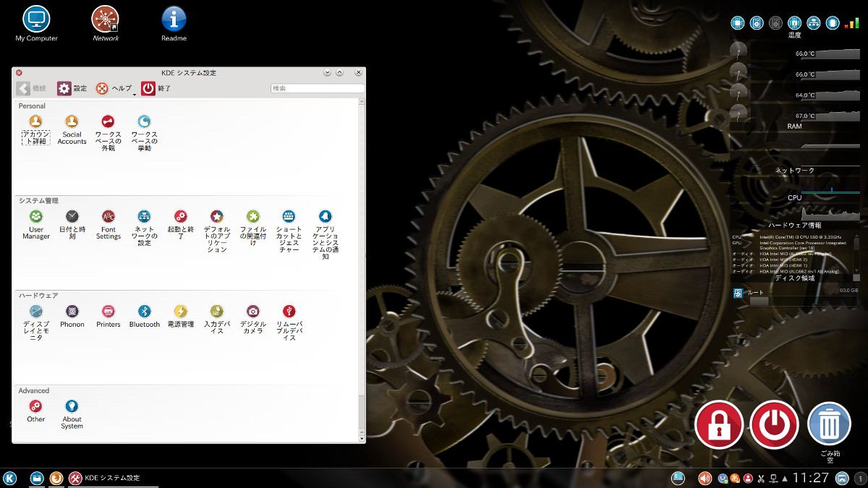Viewport: 868px width, 488px height.
Task: Open the K application launcher menu
Action: pos(10,478)
